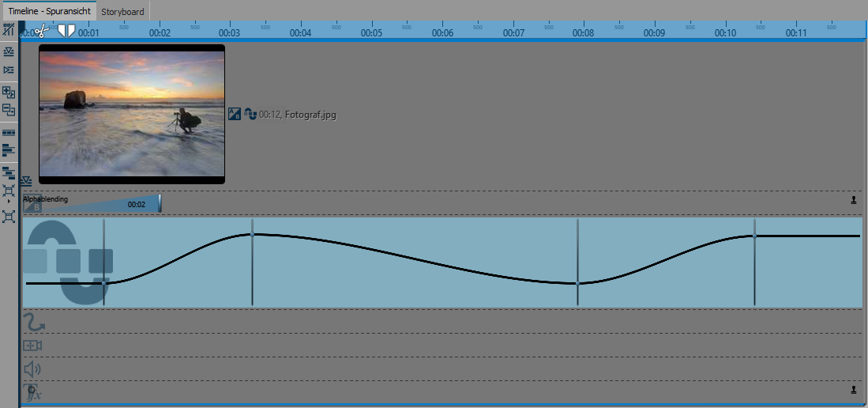This screenshot has height=408, width=868.
Task: Click the expand tracks icon in left toolbar
Action: (9, 70)
